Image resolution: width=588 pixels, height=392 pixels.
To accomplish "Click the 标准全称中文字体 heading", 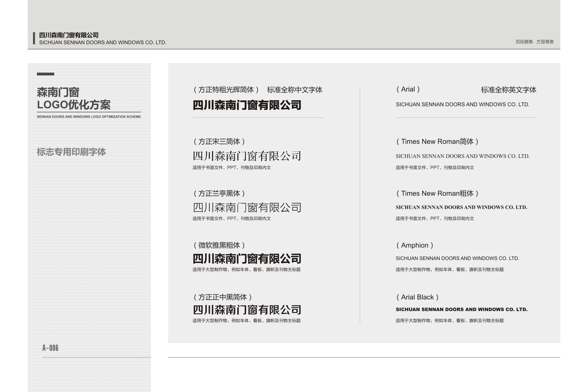I will (295, 90).
